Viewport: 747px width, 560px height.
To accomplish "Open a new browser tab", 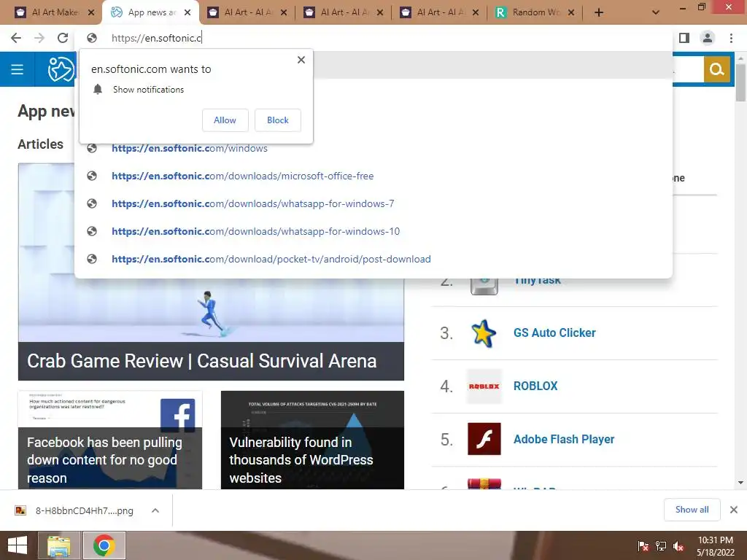I will [599, 12].
